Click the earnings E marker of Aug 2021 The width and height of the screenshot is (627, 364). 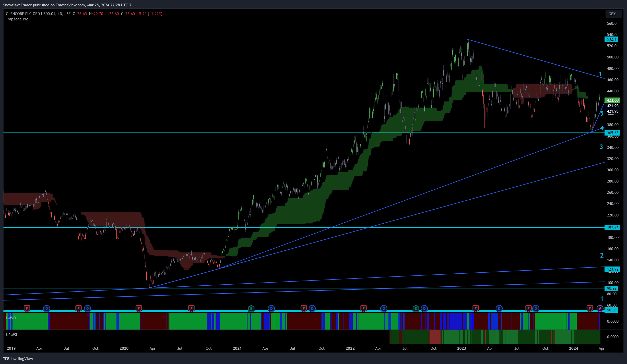304,309
